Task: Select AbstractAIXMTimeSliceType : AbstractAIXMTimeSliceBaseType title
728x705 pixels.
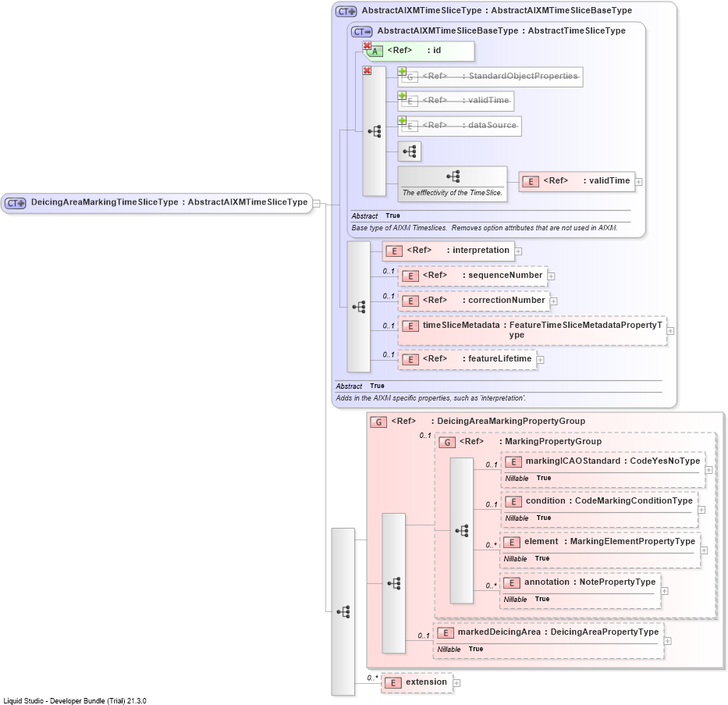Action: click(x=497, y=11)
